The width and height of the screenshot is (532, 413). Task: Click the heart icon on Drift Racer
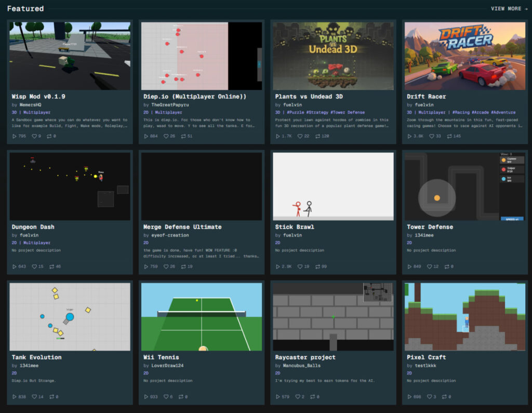(430, 136)
